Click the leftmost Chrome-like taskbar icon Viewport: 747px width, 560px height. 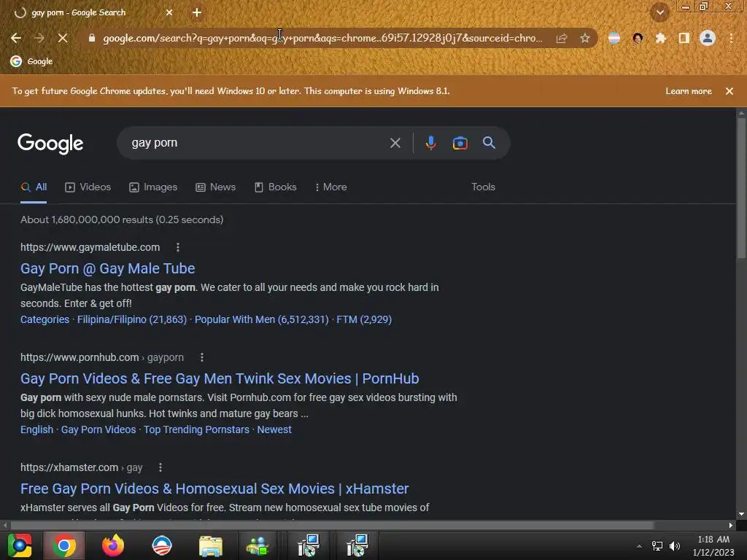[19, 545]
